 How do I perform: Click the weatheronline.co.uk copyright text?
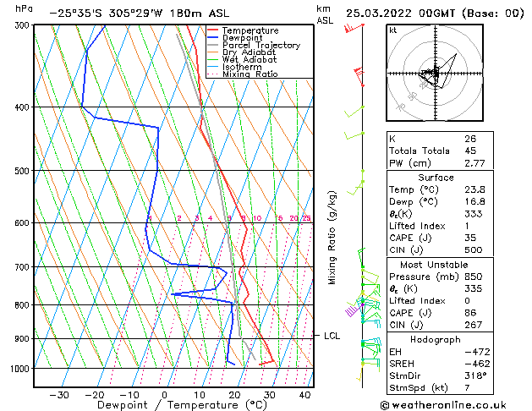coord(443,405)
